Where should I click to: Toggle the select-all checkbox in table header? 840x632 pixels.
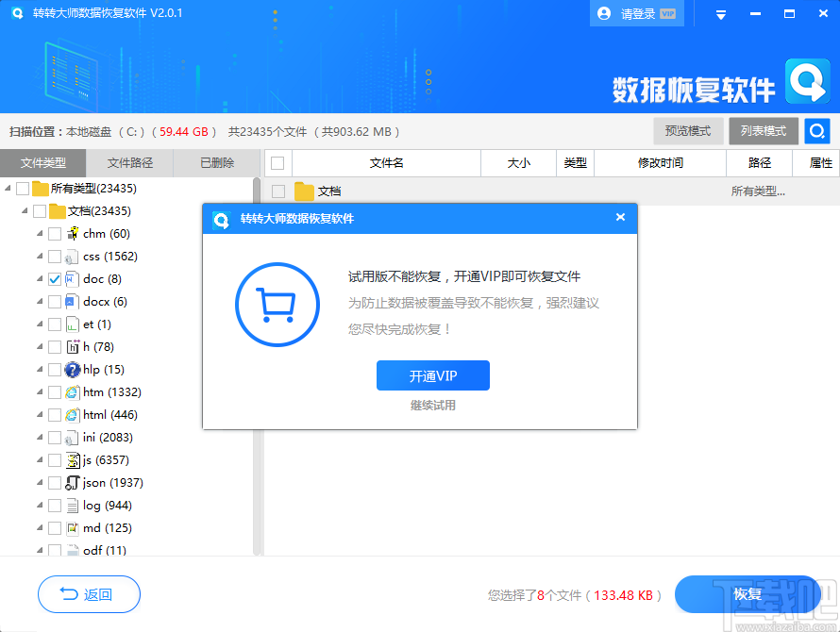[x=277, y=163]
